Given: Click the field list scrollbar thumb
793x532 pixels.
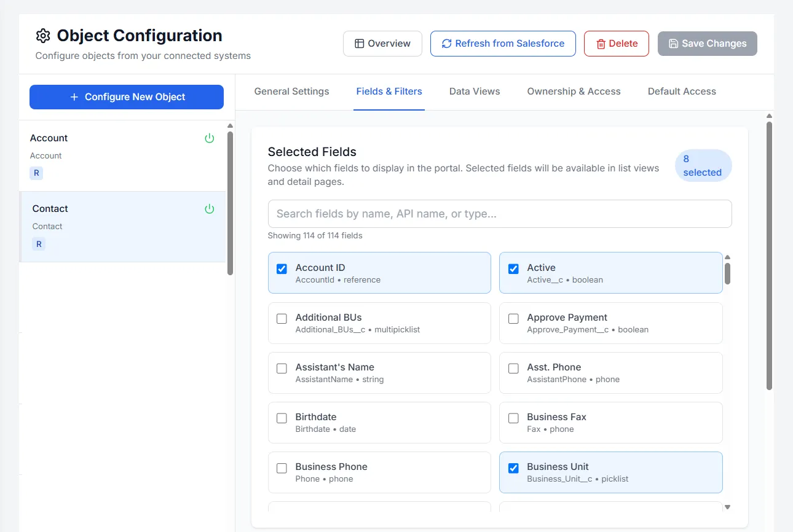Looking at the screenshot, I should click(728, 273).
